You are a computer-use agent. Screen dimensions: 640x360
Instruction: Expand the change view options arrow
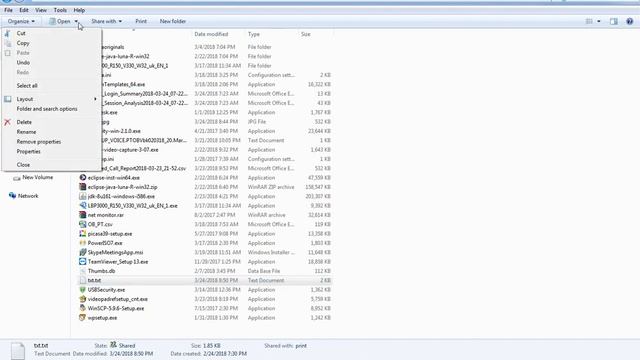(x=599, y=21)
